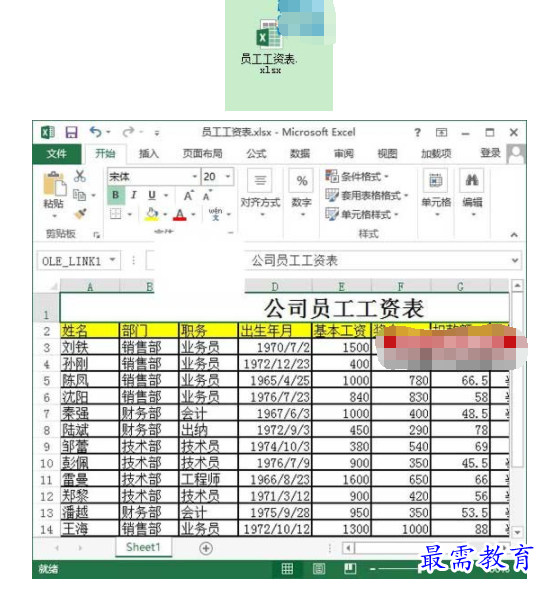The height and width of the screenshot is (589, 542).
Task: Click the vertical scrollbar down arrow
Action: (517, 532)
